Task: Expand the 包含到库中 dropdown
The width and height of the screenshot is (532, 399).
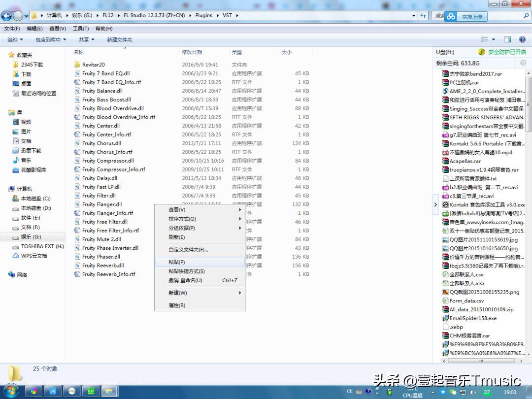Action: pyautogui.click(x=50, y=39)
